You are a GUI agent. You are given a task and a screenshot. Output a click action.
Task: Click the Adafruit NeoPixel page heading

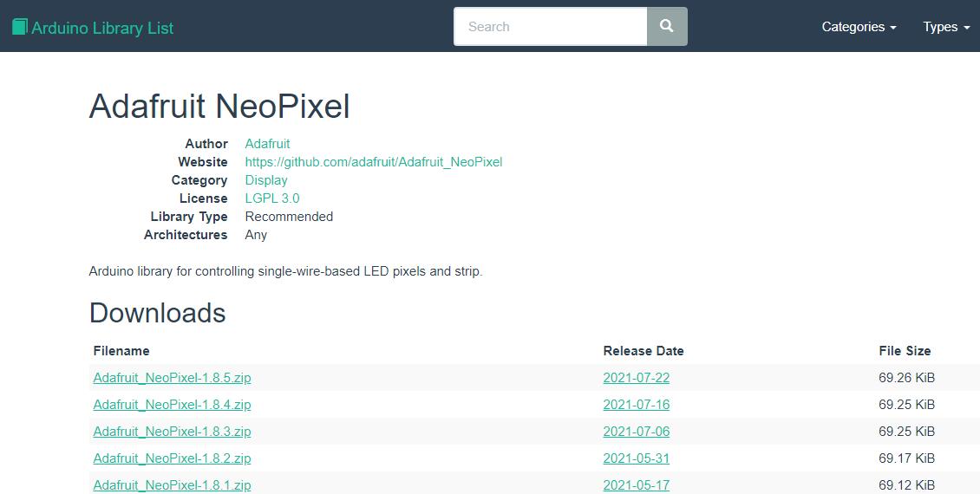coord(219,107)
